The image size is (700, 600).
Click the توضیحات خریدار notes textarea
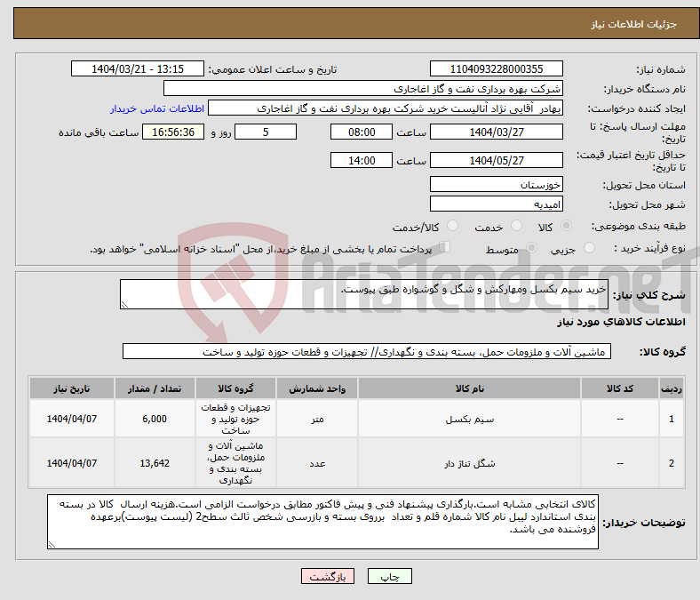(322, 522)
